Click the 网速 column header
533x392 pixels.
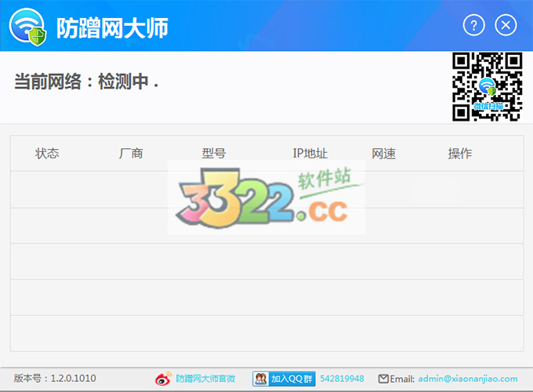(x=384, y=154)
